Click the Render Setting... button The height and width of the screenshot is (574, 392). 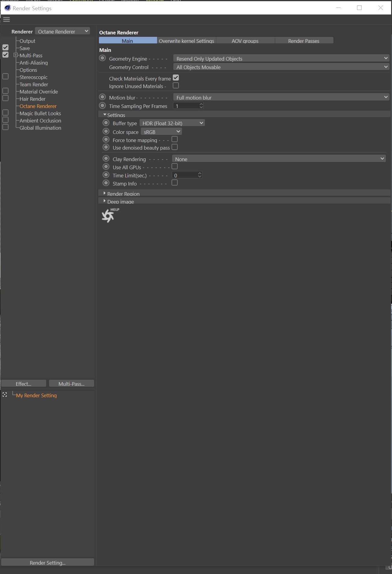48,563
